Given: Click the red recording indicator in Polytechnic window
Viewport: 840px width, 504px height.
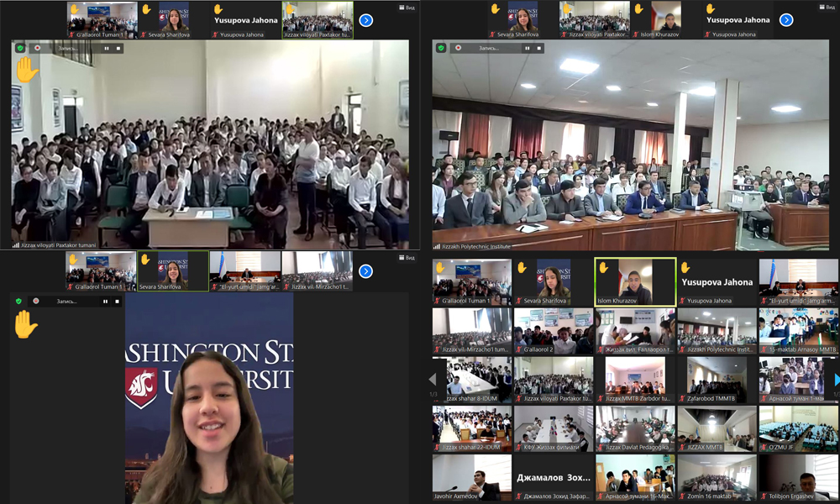Looking at the screenshot, I should pyautogui.click(x=459, y=48).
